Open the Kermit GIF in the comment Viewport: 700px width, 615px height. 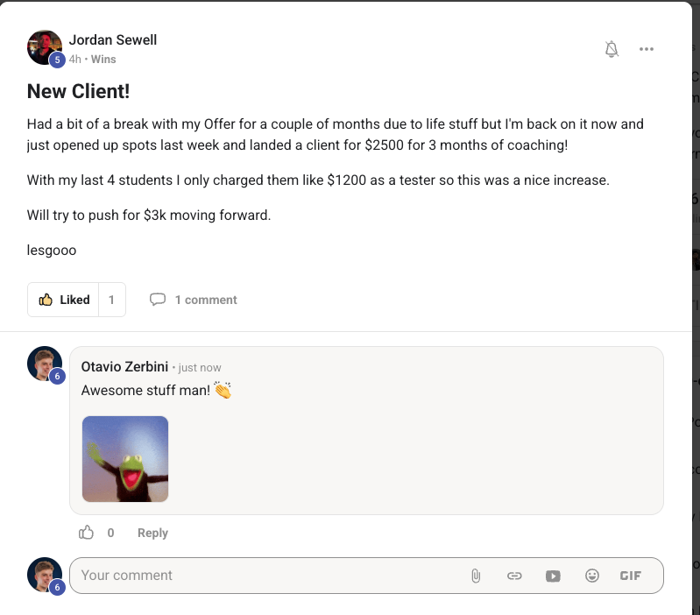point(125,459)
